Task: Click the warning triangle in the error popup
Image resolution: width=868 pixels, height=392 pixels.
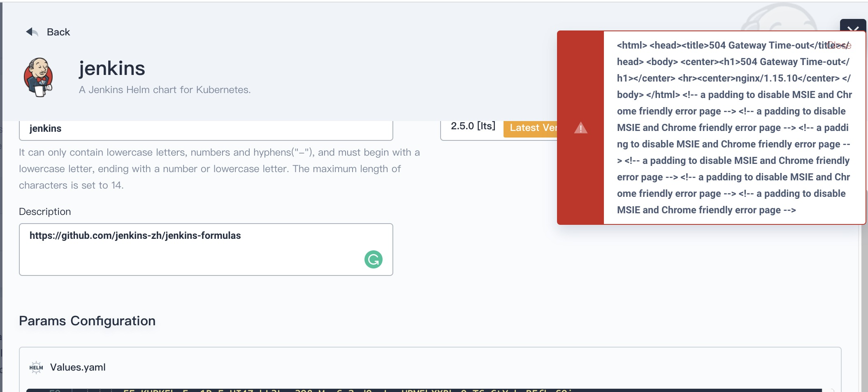Action: pyautogui.click(x=581, y=128)
